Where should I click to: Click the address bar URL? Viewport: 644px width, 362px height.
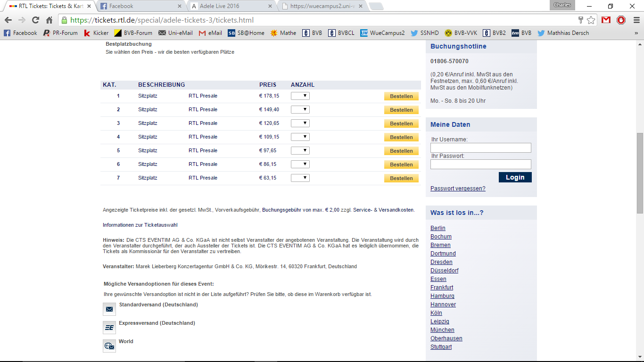[x=162, y=20]
